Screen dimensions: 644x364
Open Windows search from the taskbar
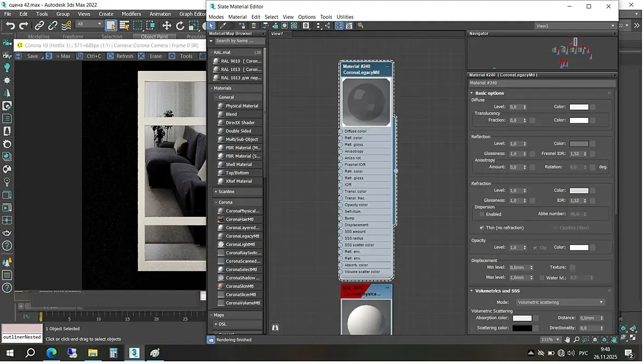click(x=31, y=353)
